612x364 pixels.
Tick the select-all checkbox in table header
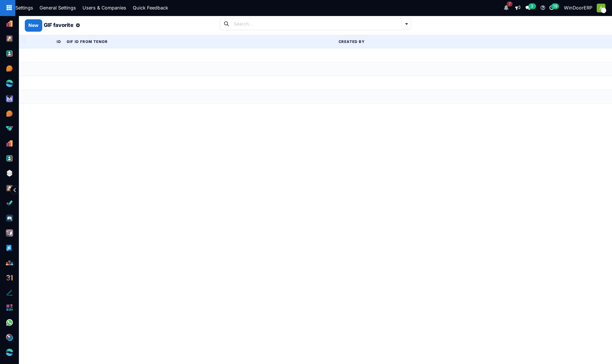click(x=23, y=40)
